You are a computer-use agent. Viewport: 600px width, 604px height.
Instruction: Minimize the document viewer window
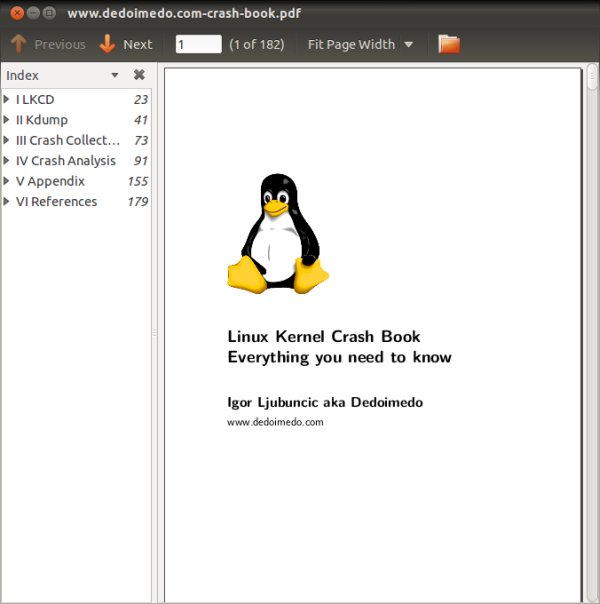(33, 13)
